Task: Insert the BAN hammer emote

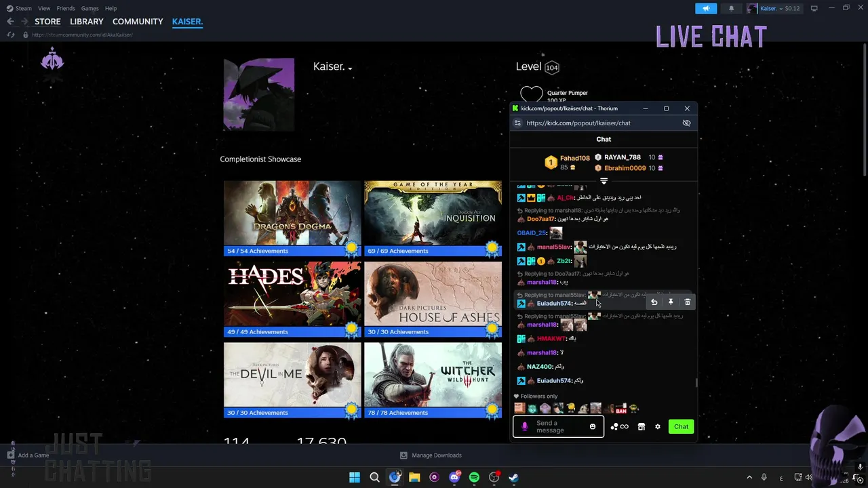Action: (x=621, y=409)
